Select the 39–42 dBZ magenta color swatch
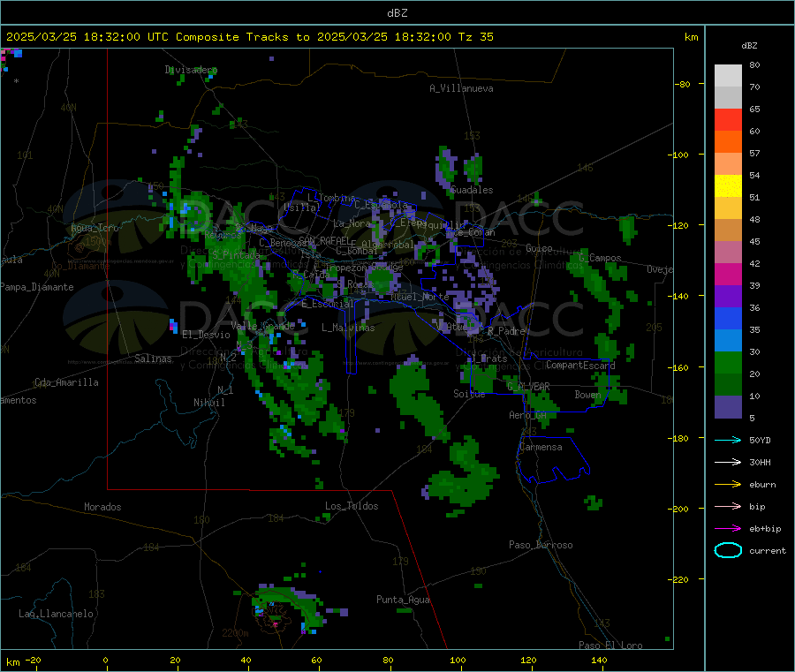This screenshot has height=672, width=795. point(728,274)
